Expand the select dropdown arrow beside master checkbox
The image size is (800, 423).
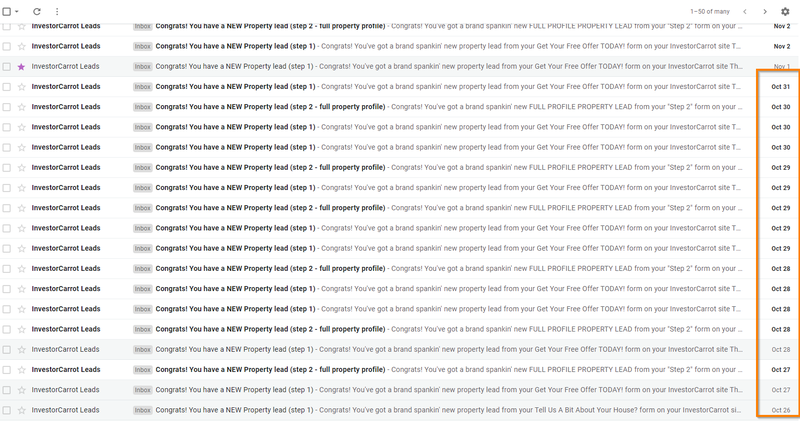17,11
